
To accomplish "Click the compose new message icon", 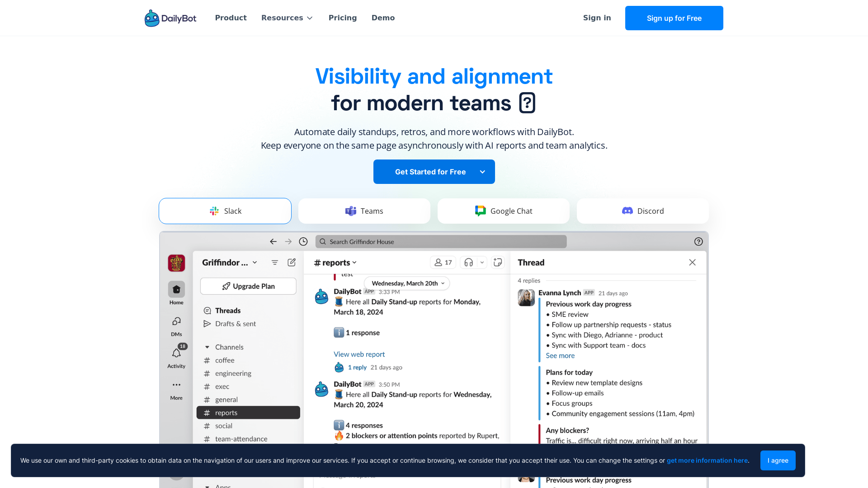I will [292, 263].
